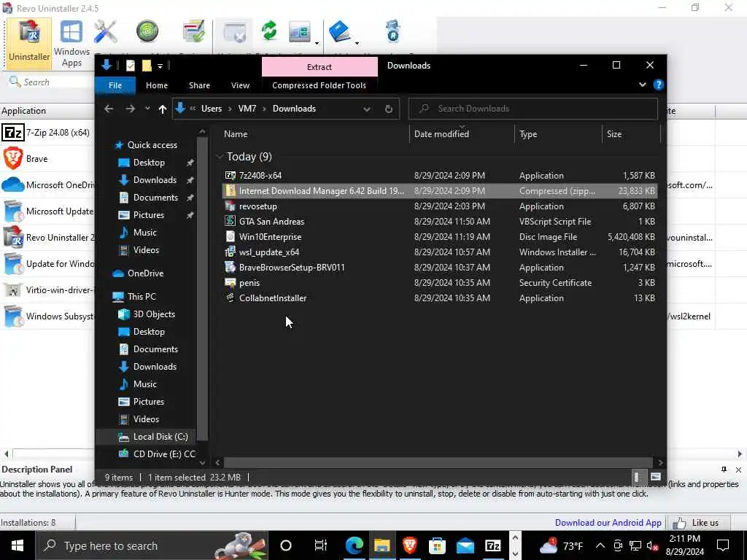Click the Like us button
This screenshot has height=560, width=747.
(x=700, y=522)
